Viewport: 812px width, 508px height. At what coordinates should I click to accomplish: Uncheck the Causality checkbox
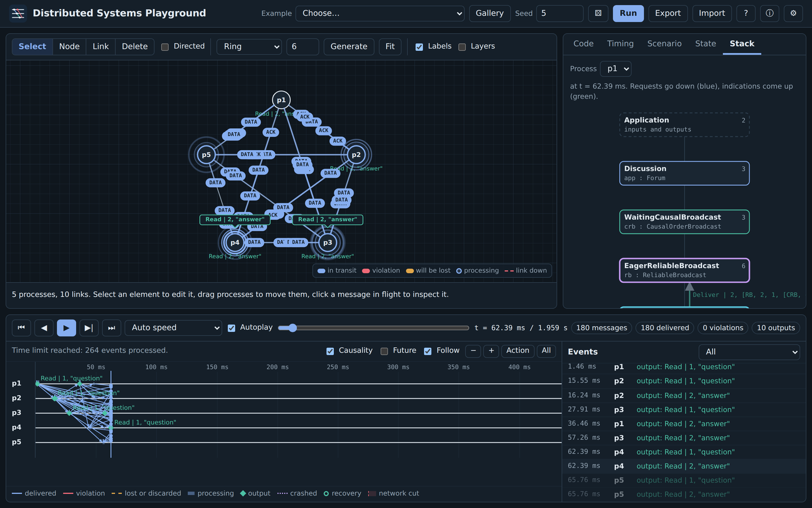pyautogui.click(x=330, y=351)
